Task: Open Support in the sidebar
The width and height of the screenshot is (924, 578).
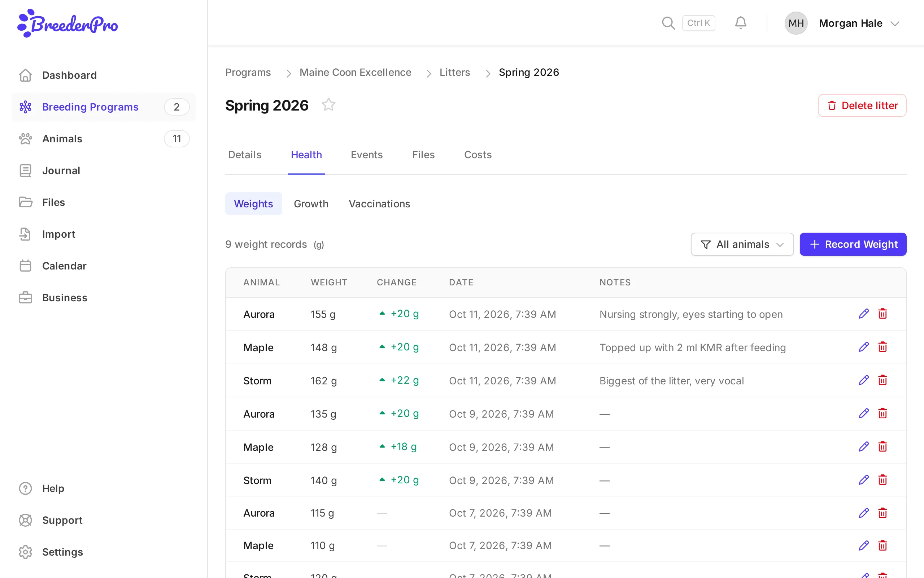Action: pos(104,520)
